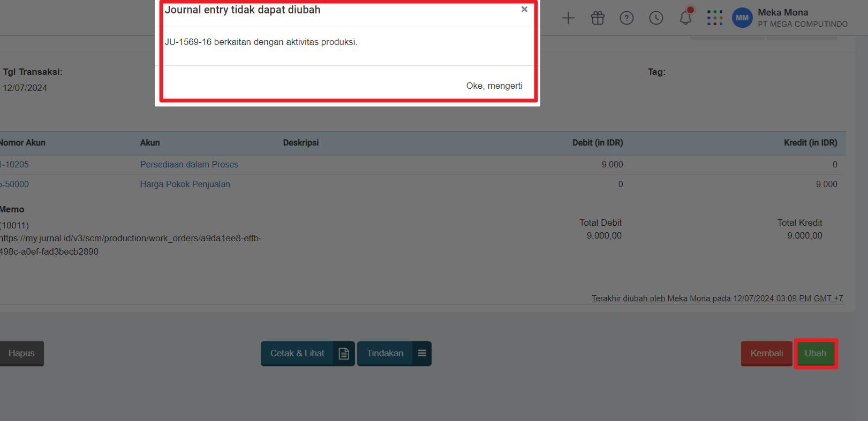This screenshot has height=421, width=868.
Task: Open the colorful apps grid icon
Action: click(x=715, y=18)
